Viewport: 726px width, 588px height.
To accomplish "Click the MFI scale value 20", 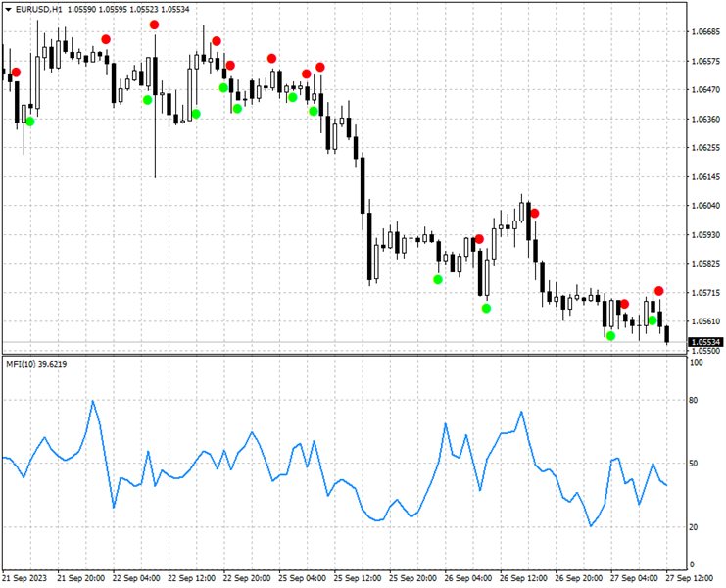I will [x=694, y=527].
